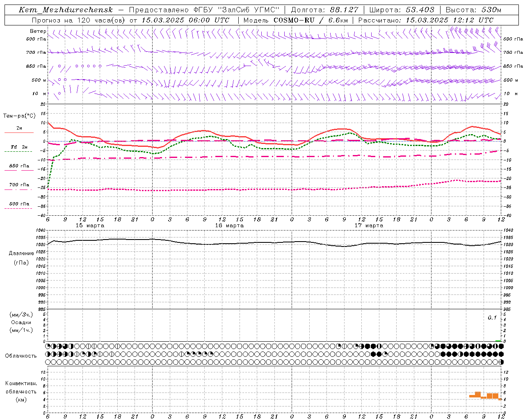
Task: Click the (мм/3ч.) precipitation unit label
Action: click(x=21, y=315)
